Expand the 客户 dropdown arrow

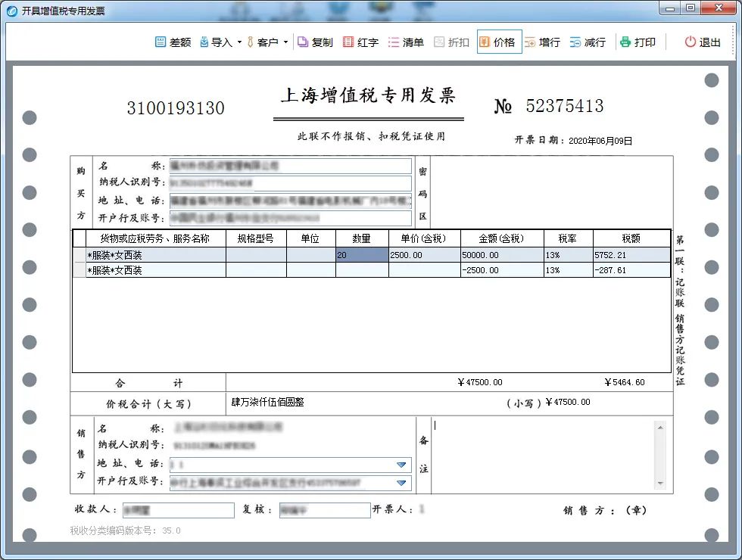coord(285,42)
